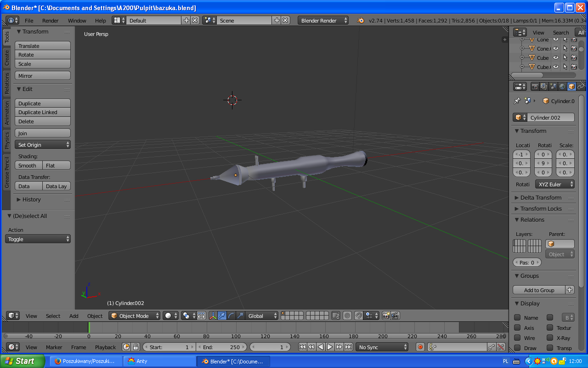Open the Render menu
The image size is (588, 368).
[x=51, y=21]
